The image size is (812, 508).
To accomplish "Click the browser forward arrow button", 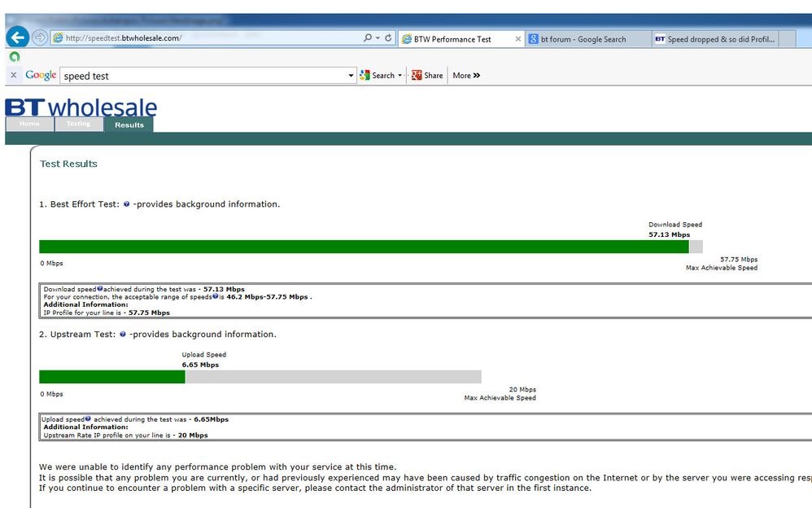I will 39,37.
